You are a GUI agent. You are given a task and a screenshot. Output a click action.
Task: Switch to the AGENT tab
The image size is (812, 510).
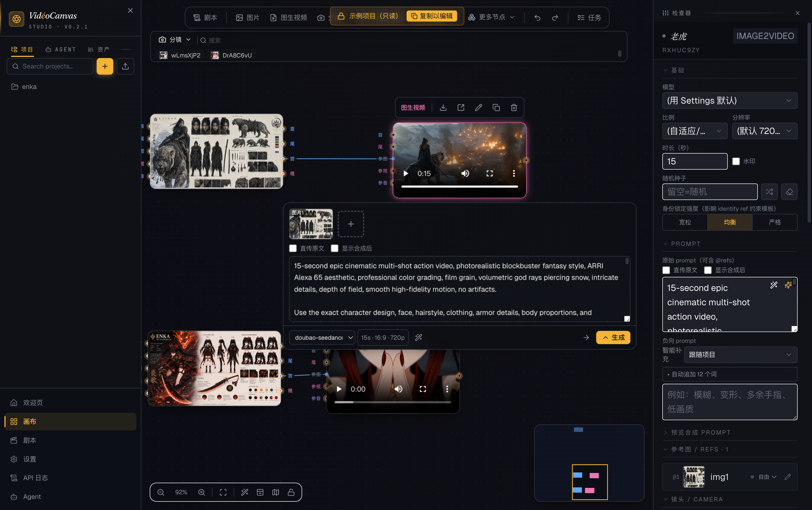[61, 49]
